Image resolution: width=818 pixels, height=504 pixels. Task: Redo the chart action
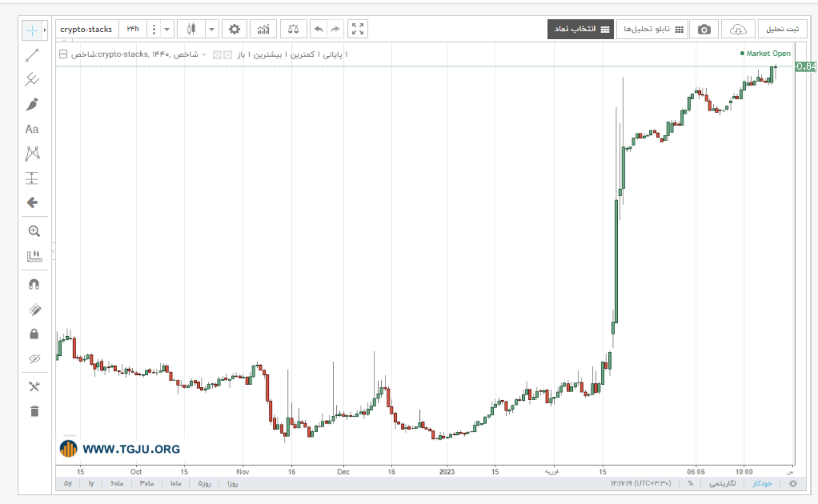coord(335,29)
